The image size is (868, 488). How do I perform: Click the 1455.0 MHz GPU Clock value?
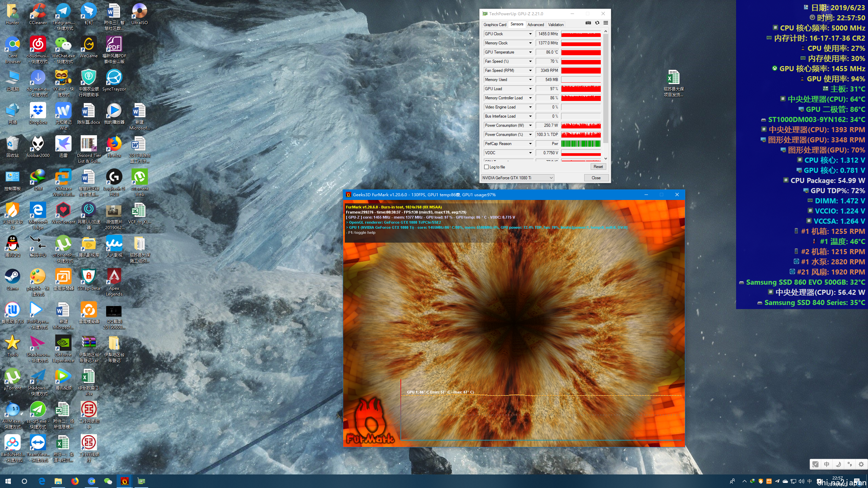(x=548, y=34)
